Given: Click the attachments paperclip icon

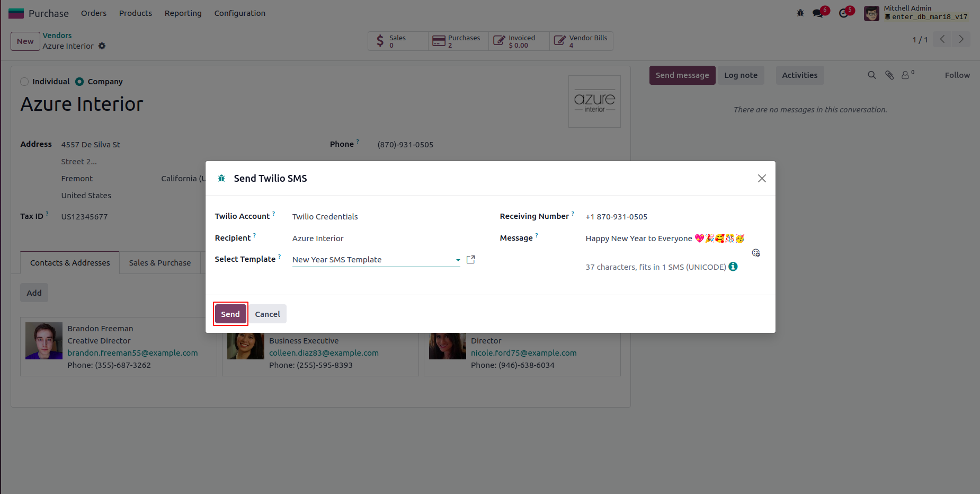Looking at the screenshot, I should pos(889,75).
